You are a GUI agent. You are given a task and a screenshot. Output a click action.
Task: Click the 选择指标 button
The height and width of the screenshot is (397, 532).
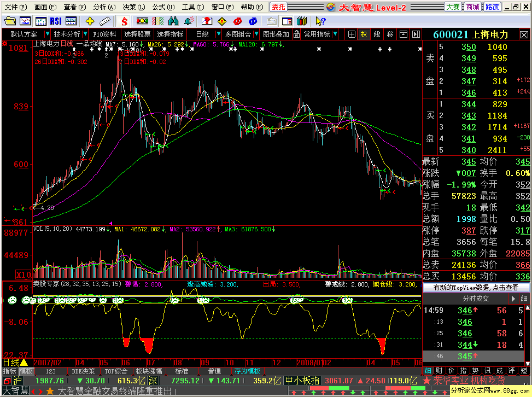(170, 34)
